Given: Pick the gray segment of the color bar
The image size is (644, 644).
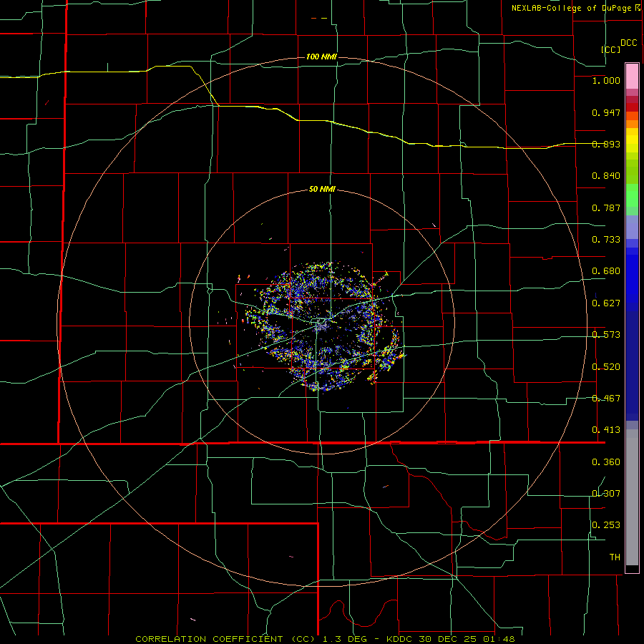Looking at the screenshot, I should [632, 497].
